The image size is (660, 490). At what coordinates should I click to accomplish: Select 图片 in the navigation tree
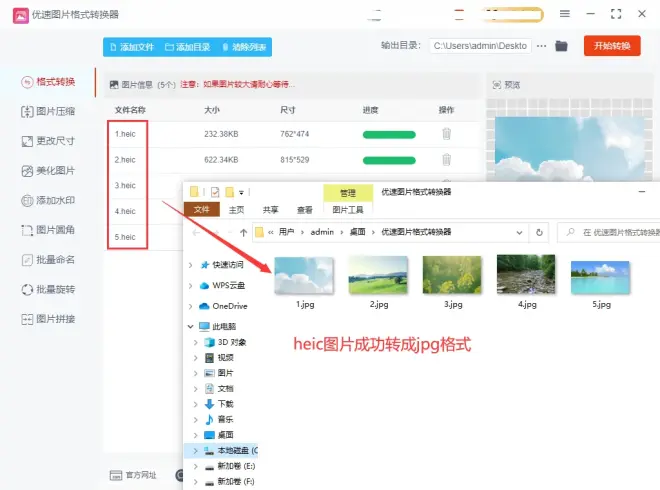[x=219, y=373]
